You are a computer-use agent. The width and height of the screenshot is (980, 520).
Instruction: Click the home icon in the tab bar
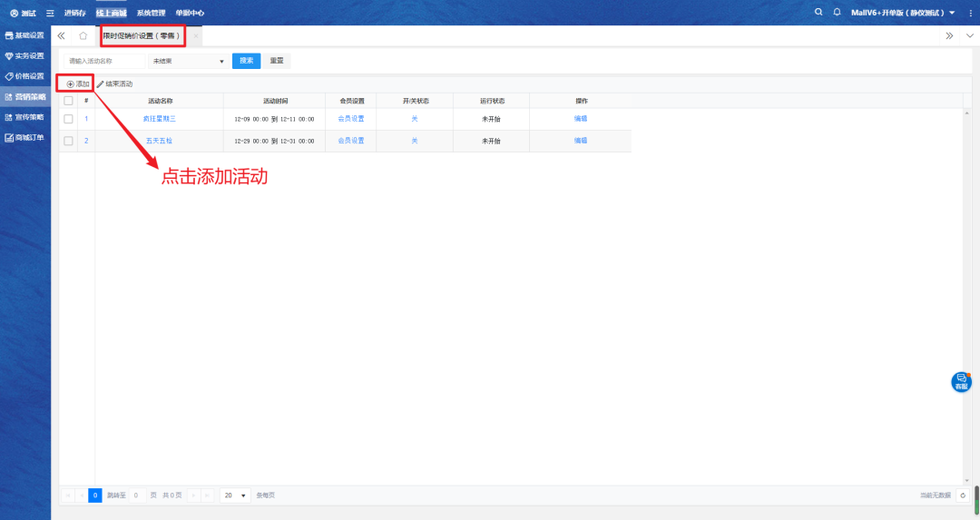(x=83, y=36)
